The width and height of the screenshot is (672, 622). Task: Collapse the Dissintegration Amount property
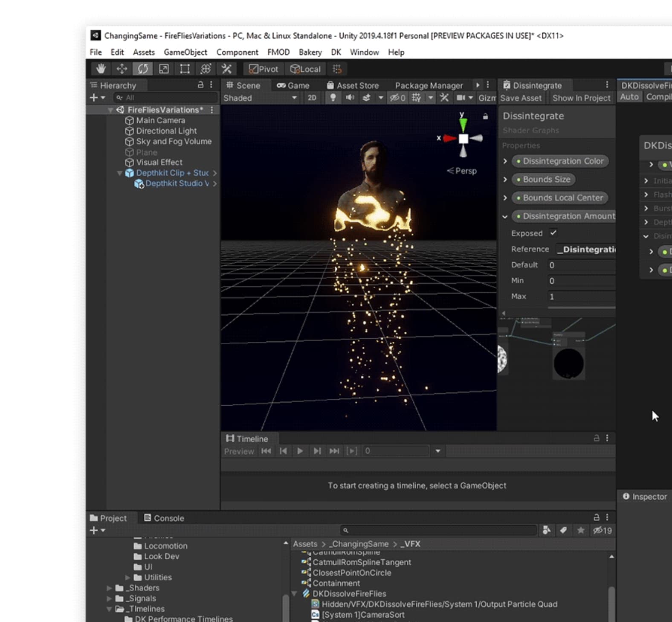505,216
